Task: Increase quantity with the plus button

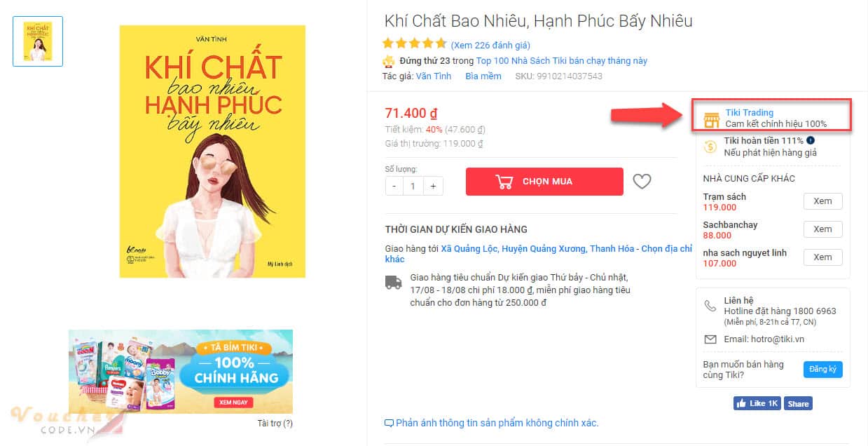Action: (x=433, y=187)
